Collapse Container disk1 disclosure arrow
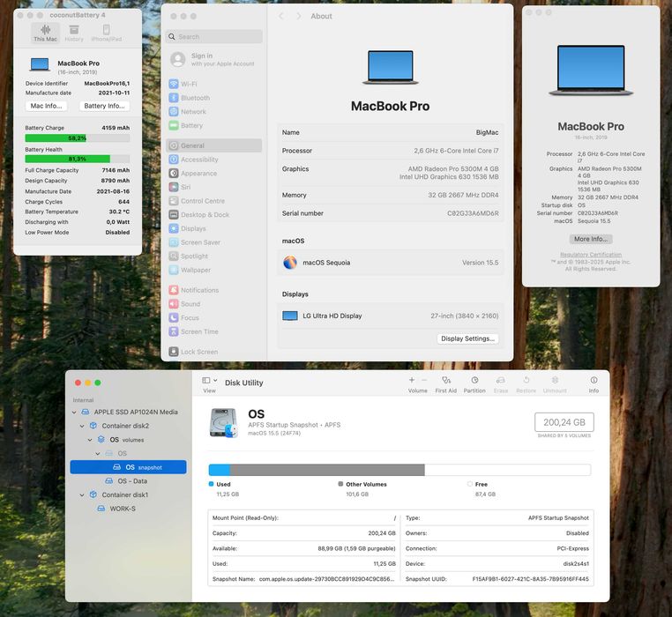The height and width of the screenshot is (617, 672). 82,494
